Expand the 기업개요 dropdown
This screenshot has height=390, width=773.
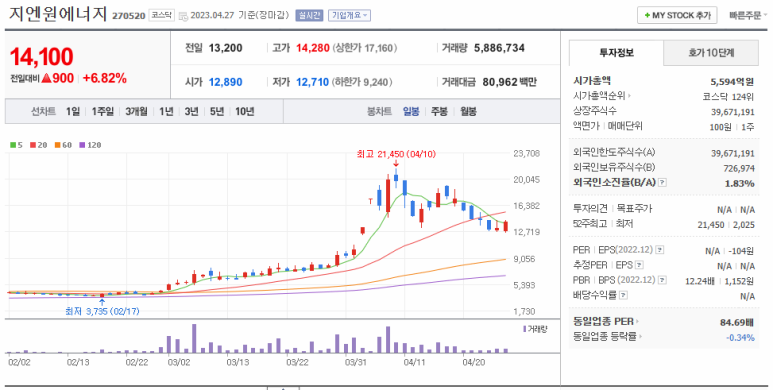[350, 15]
